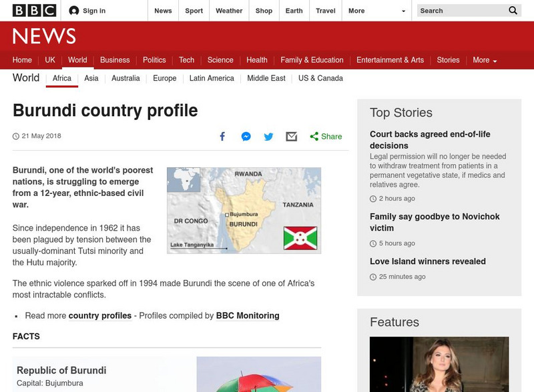
Task: Navigate to Entertainment & Arts
Action: 390,59
